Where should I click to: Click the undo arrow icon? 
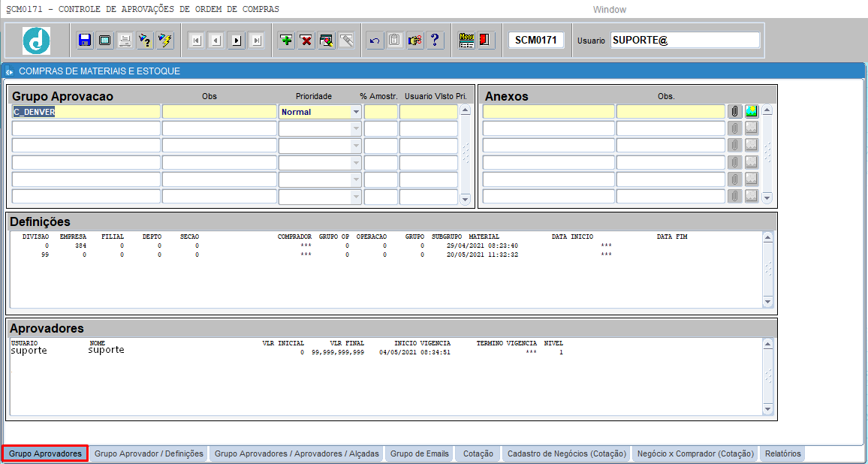375,41
